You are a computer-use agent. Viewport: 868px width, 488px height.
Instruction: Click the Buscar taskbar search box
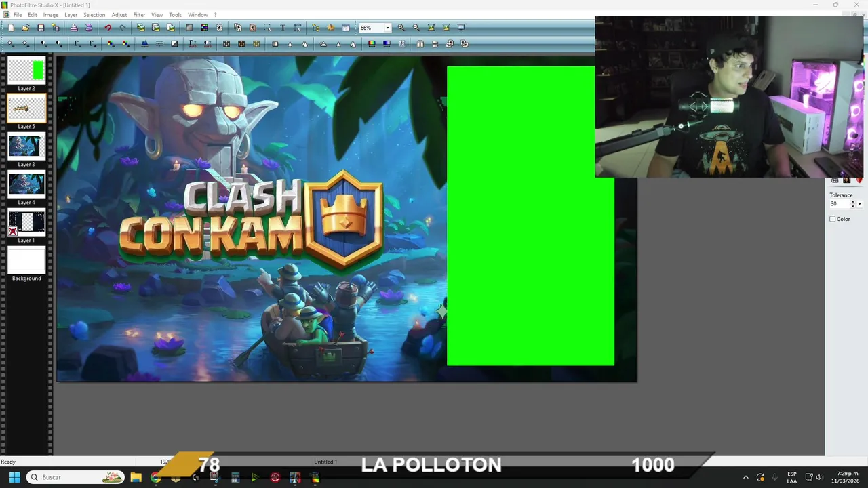click(76, 477)
